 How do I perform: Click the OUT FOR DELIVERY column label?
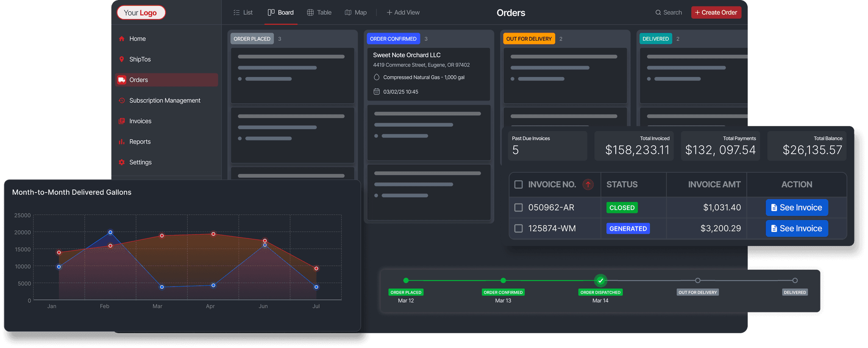(x=529, y=39)
